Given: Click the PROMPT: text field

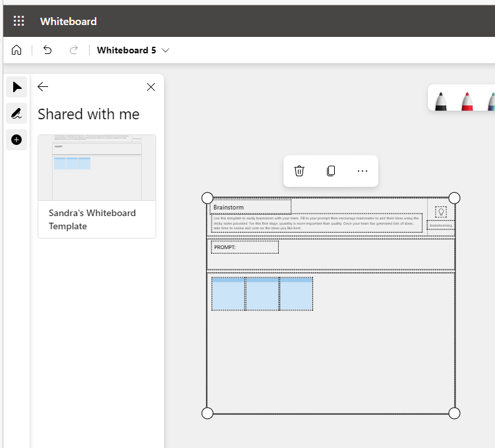Looking at the screenshot, I should 245,247.
